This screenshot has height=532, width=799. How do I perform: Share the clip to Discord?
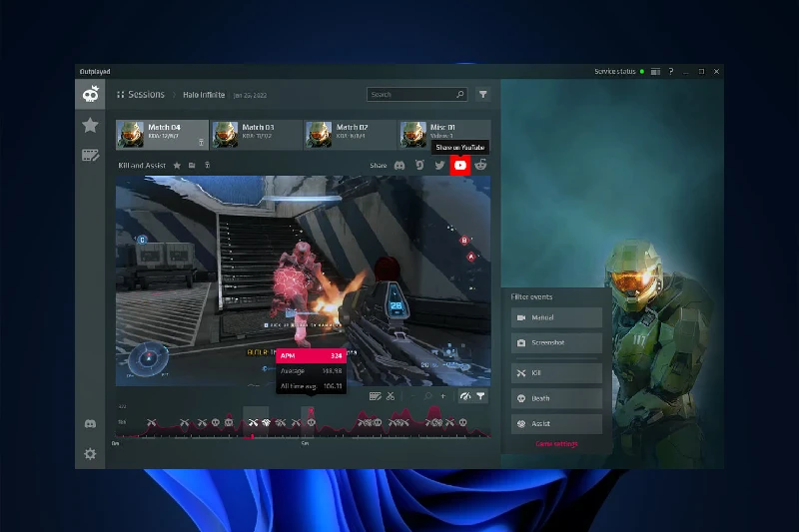[399, 166]
